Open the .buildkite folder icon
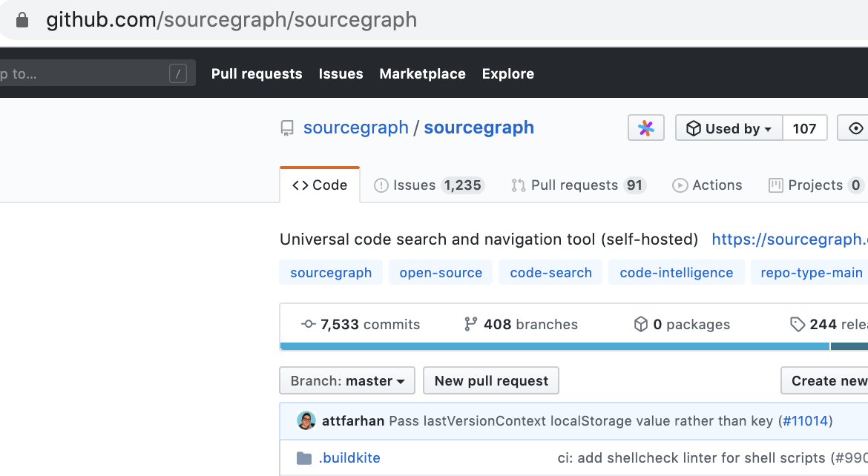Image resolution: width=868 pixels, height=476 pixels. (304, 458)
